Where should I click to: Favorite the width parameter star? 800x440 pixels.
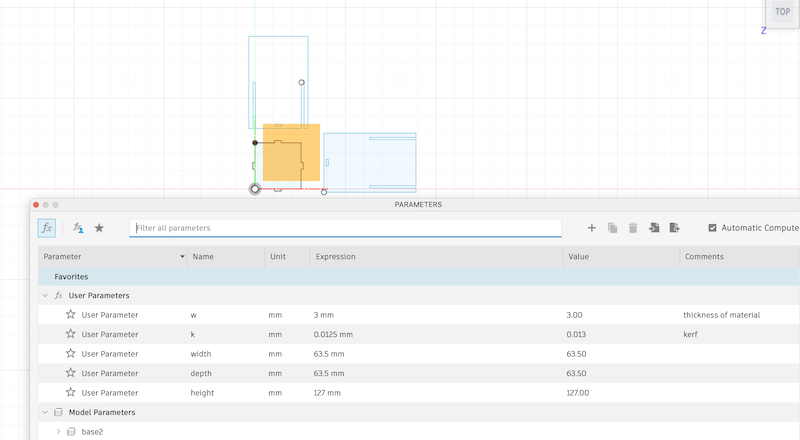70,353
